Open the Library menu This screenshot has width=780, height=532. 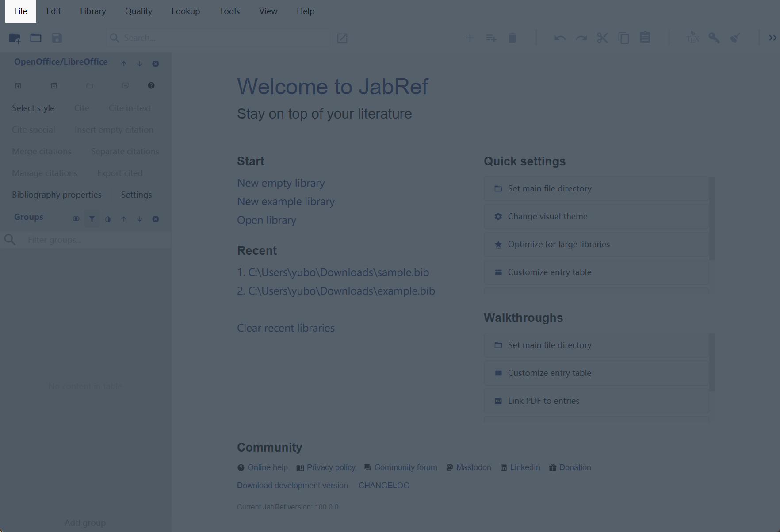pyautogui.click(x=93, y=11)
